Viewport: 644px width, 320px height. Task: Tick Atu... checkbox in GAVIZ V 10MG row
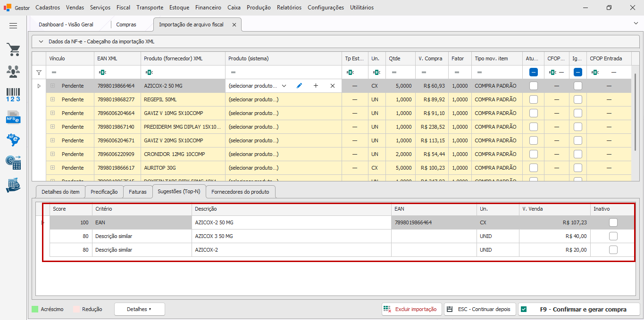[534, 113]
